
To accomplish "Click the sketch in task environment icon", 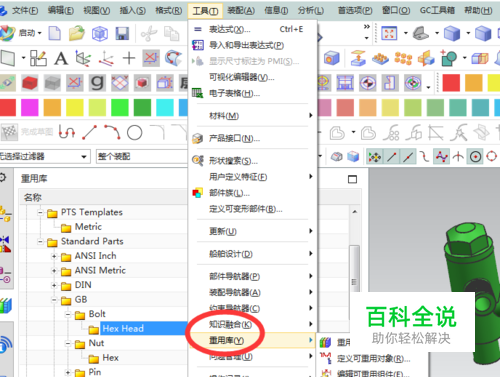I will coord(38,58).
